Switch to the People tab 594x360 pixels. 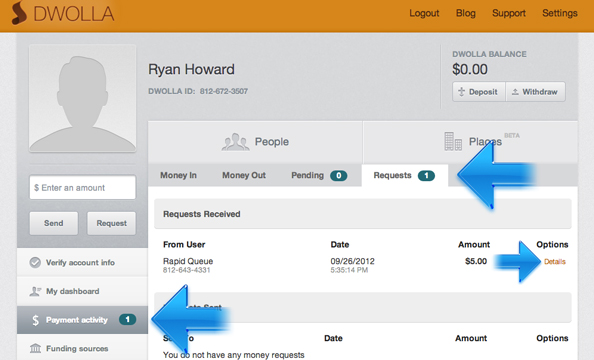(x=255, y=142)
